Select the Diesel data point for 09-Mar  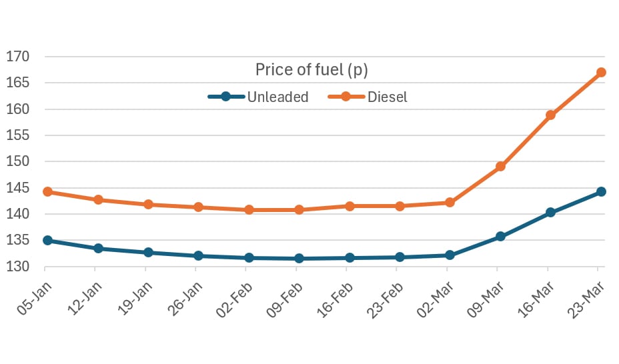500,166
